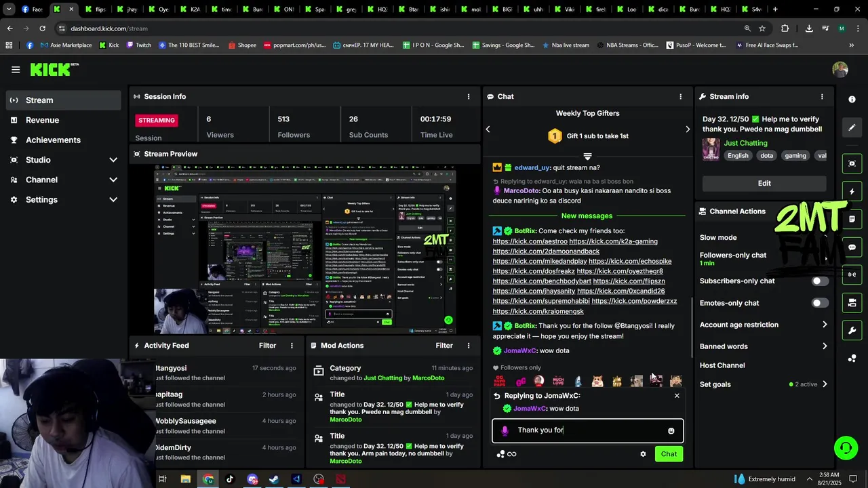Toggle the mod actions document widget icon

(852, 220)
